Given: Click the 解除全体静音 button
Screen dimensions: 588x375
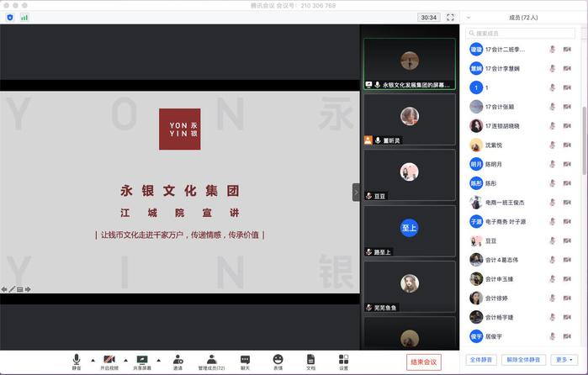Looking at the screenshot, I should click(525, 359).
